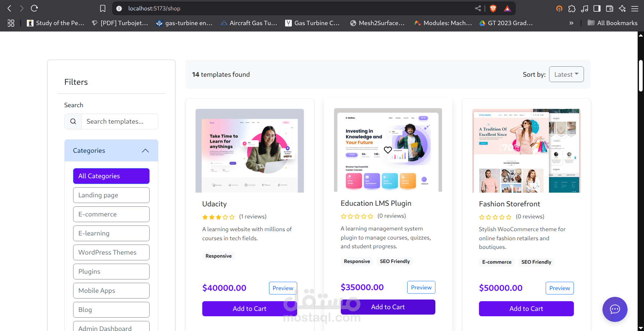This screenshot has height=331, width=644.
Task: Open the Brave Wallet icon
Action: (x=610, y=9)
